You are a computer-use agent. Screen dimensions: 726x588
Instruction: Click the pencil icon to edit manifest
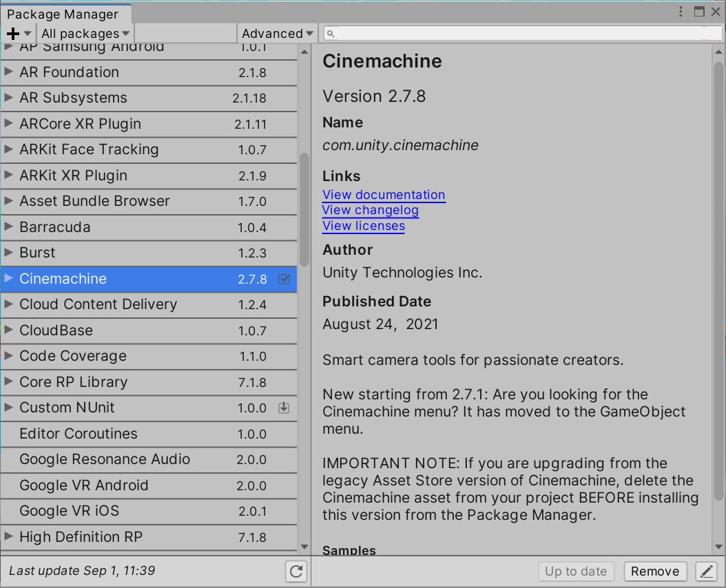706,571
